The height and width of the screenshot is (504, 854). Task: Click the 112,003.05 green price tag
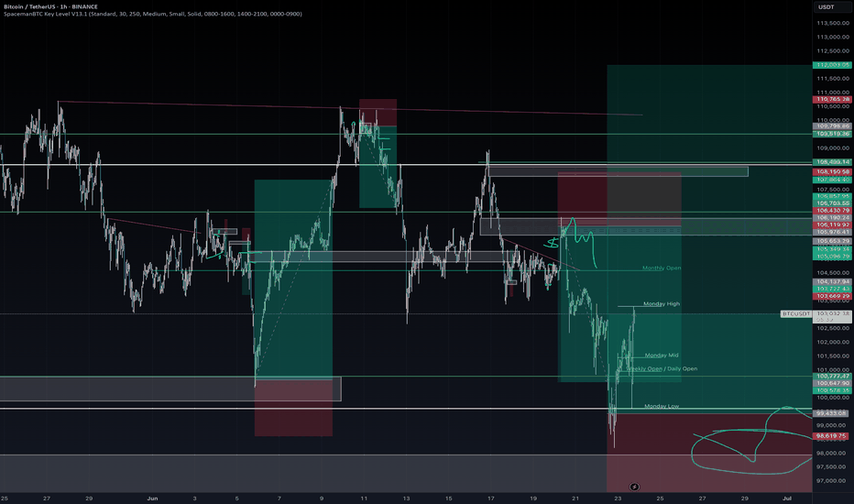(x=832, y=65)
